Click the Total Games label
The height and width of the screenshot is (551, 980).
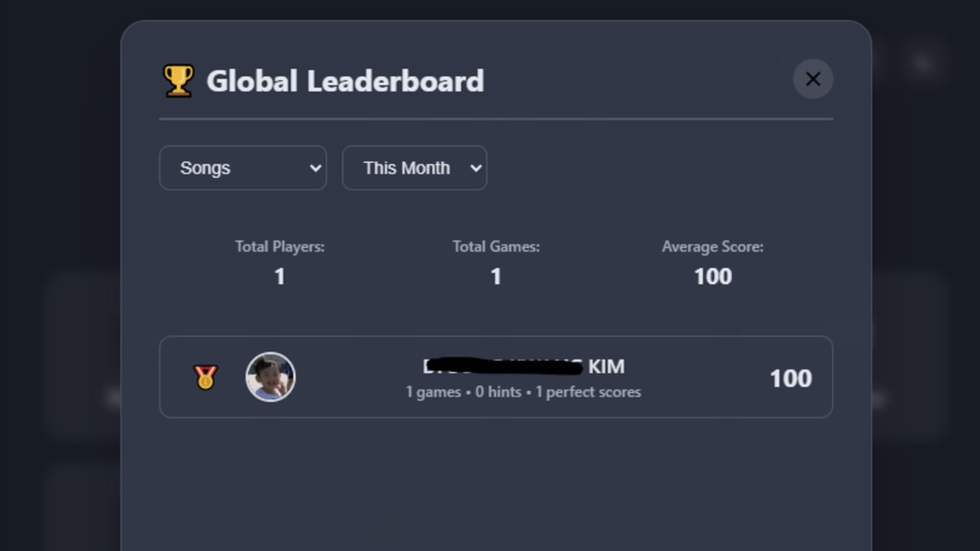coord(496,247)
